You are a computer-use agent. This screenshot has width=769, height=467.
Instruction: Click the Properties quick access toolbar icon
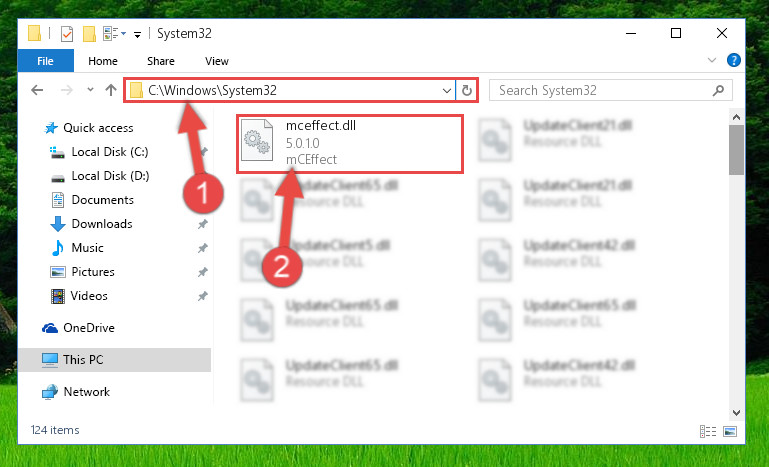click(x=67, y=33)
